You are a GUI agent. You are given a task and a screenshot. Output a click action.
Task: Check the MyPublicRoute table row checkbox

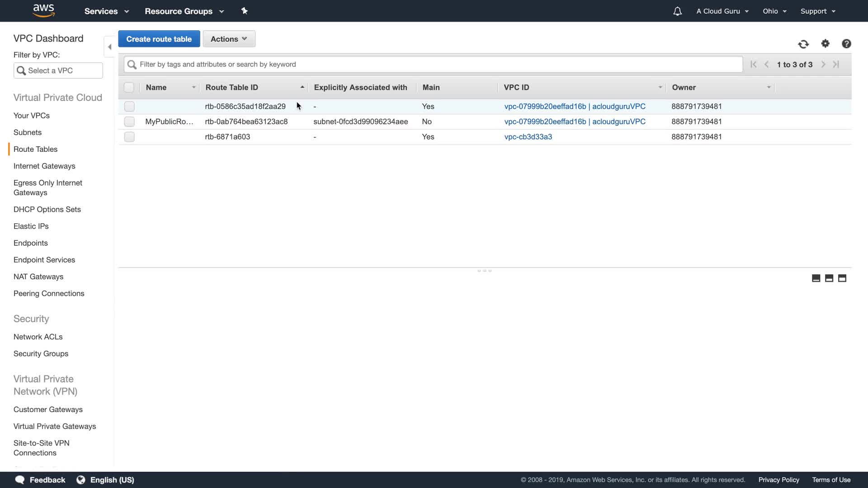tap(129, 122)
